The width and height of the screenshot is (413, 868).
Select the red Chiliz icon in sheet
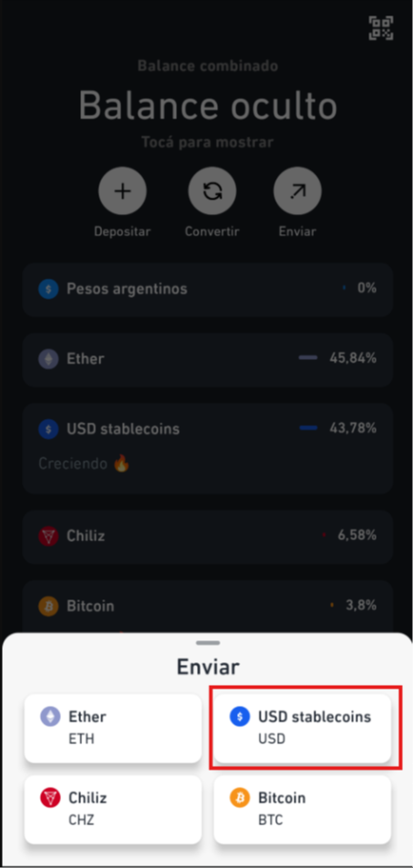[50, 798]
